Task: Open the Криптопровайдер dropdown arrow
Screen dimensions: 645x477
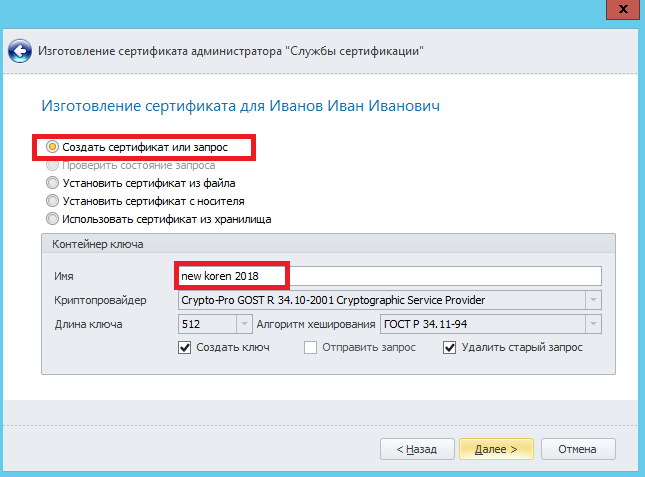Action: pos(593,300)
